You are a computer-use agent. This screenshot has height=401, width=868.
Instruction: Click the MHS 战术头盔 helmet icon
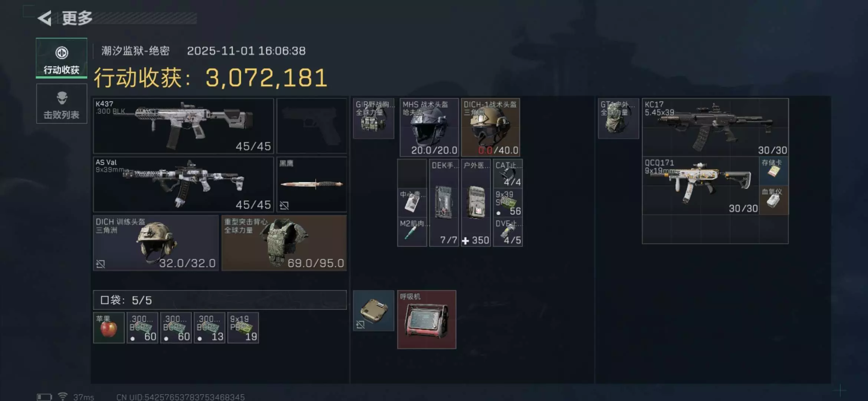(x=429, y=127)
